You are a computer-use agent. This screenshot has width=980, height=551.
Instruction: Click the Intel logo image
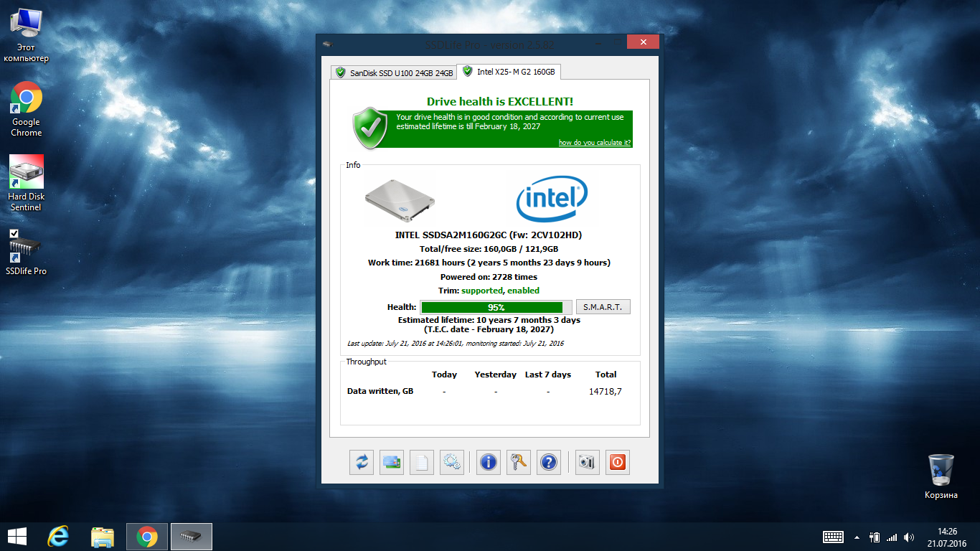pos(552,199)
